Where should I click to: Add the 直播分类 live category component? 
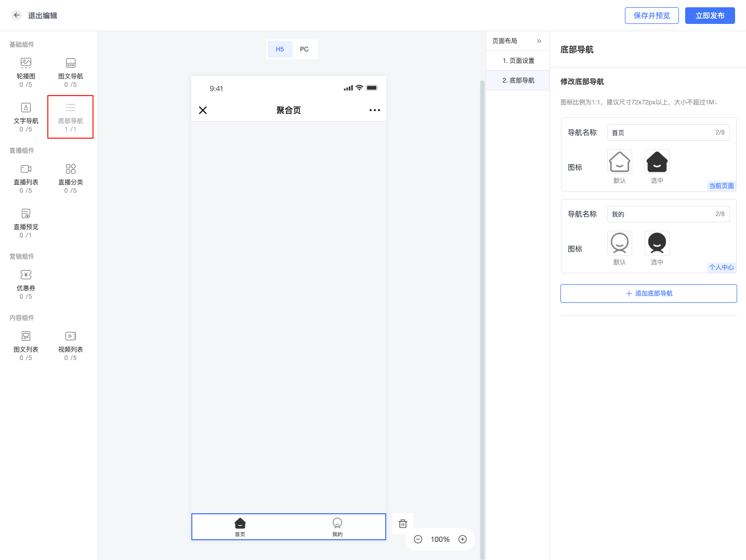tap(71, 178)
